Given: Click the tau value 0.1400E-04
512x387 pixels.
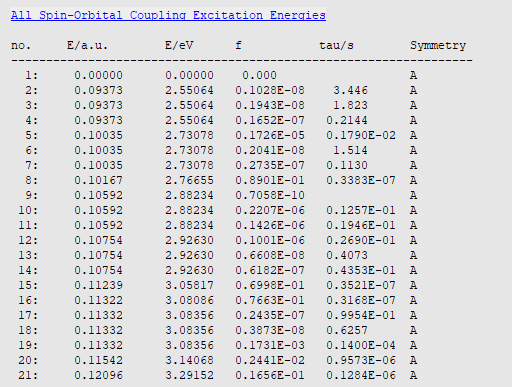Looking at the screenshot, I should click(361, 345).
